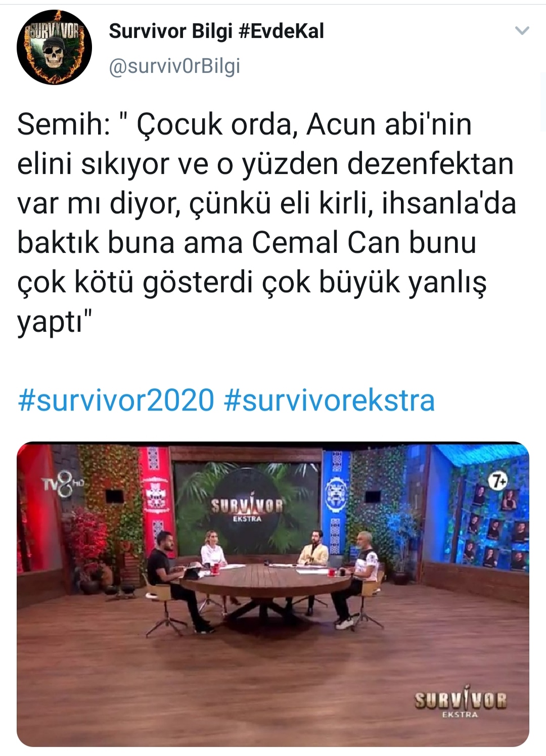This screenshot has width=546, height=756.
Task: Click the tweet text starting with Semih
Action: pos(266,223)
